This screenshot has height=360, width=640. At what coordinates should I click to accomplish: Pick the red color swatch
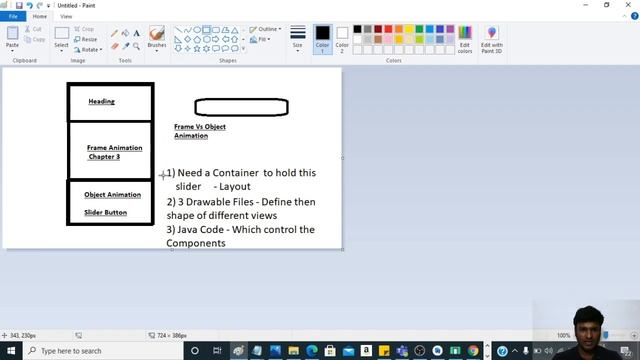click(x=388, y=29)
